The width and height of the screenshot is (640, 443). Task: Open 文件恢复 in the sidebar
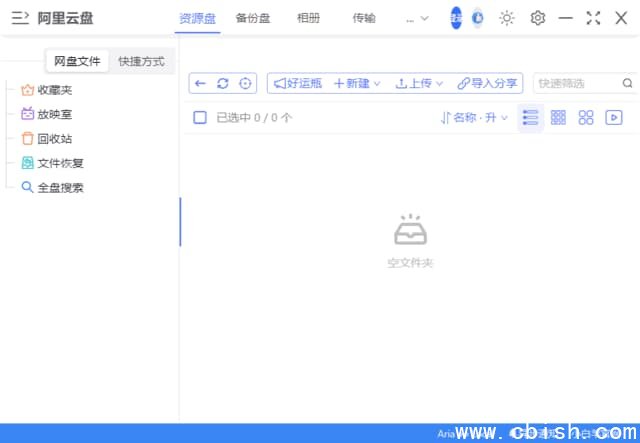[52, 163]
